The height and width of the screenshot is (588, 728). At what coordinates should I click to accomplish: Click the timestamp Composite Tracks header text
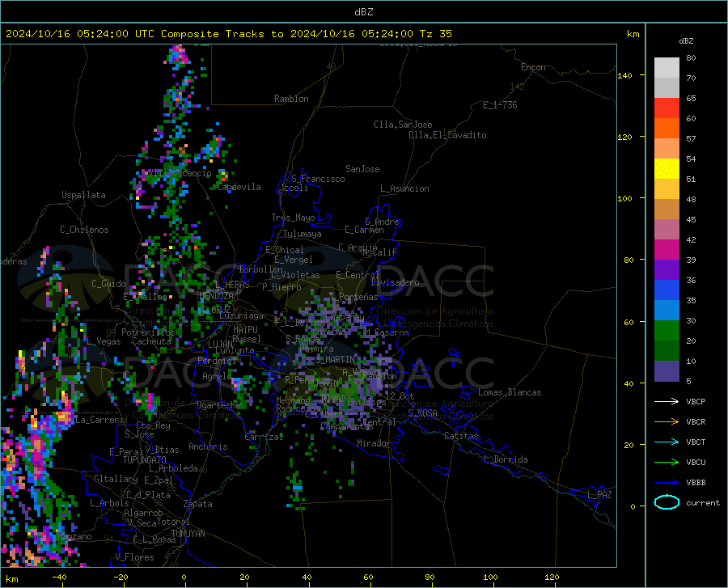point(229,34)
